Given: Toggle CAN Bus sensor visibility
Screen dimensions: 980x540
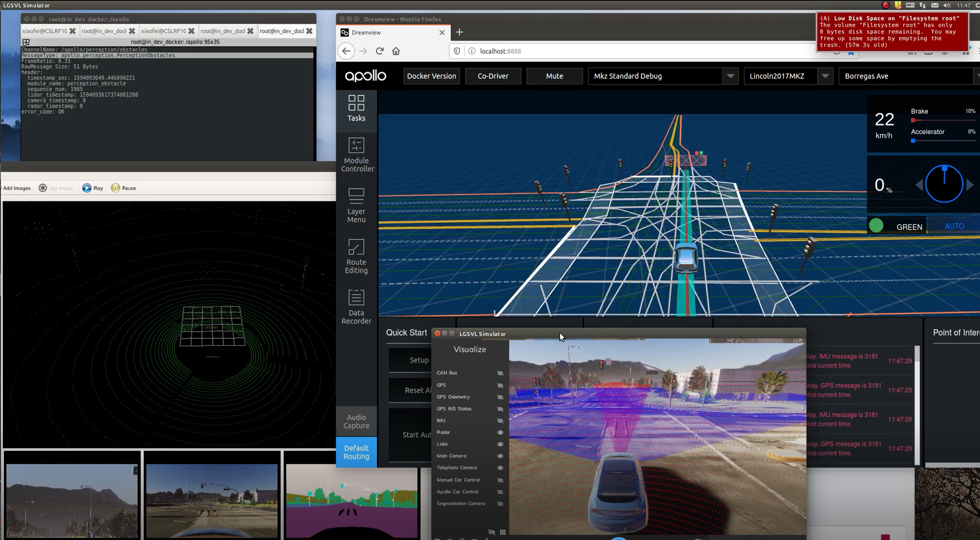Looking at the screenshot, I should [500, 373].
